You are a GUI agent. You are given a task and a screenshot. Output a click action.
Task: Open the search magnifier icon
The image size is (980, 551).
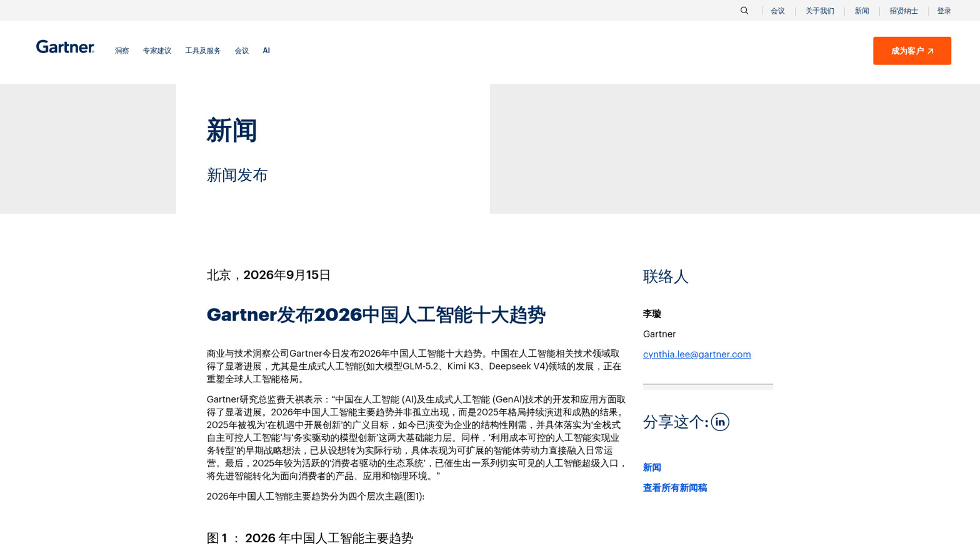pos(744,11)
